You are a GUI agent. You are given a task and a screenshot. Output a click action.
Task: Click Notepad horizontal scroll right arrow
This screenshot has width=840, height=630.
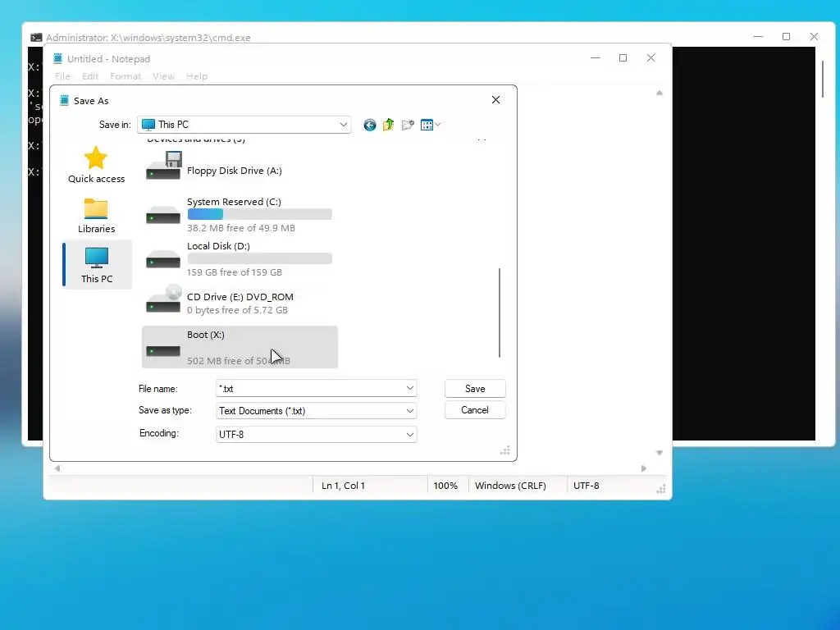643,468
